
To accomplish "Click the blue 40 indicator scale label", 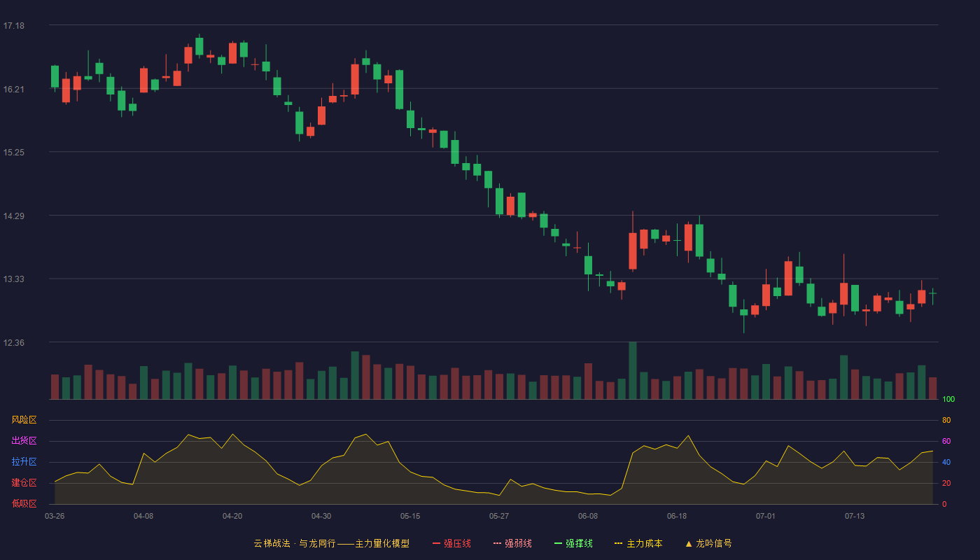I will [946, 462].
